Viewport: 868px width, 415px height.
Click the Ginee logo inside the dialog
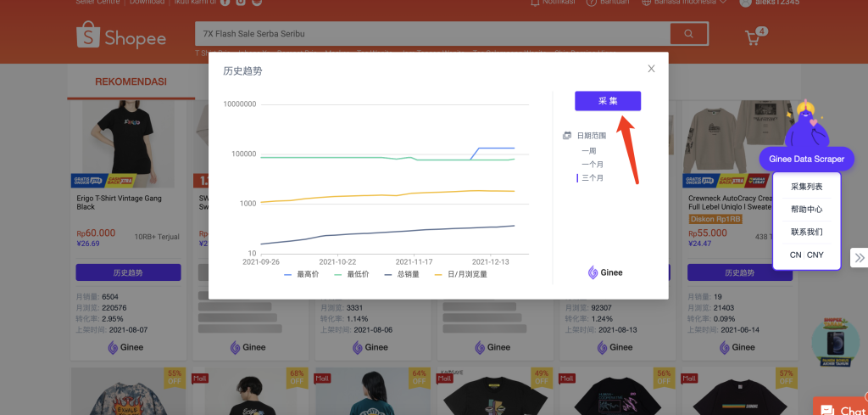[x=605, y=272]
